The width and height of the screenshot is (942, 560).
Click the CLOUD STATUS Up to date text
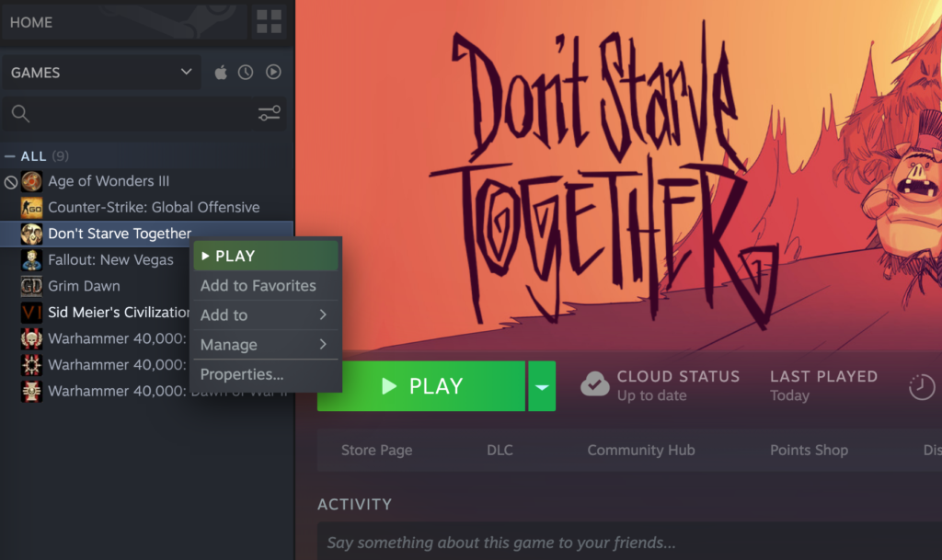pos(678,386)
